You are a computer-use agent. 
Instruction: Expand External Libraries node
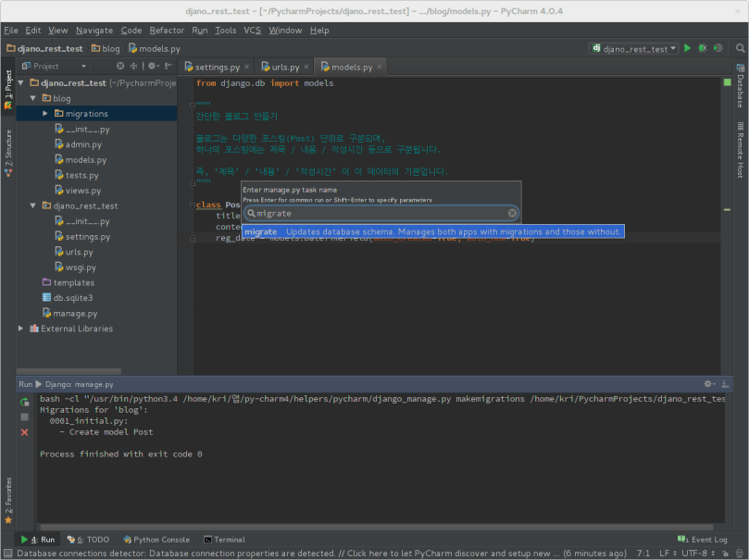tap(21, 329)
